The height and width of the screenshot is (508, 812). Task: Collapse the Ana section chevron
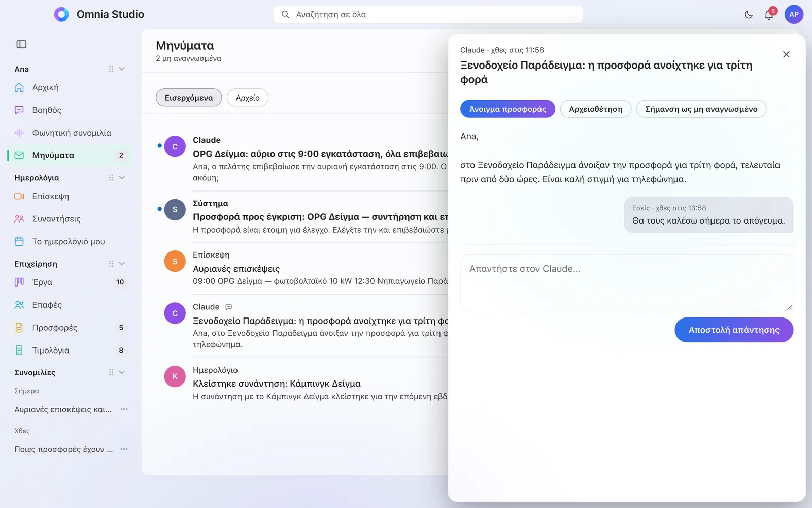tap(122, 69)
